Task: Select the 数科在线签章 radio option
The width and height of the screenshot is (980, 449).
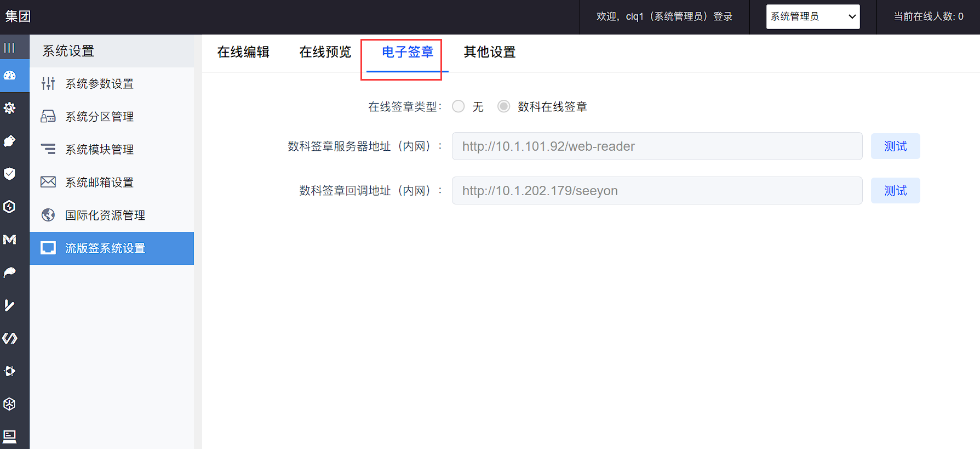Action: [x=504, y=106]
